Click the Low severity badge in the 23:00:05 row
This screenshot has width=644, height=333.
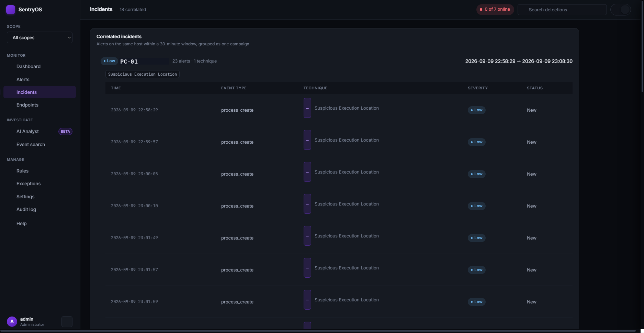[476, 174]
